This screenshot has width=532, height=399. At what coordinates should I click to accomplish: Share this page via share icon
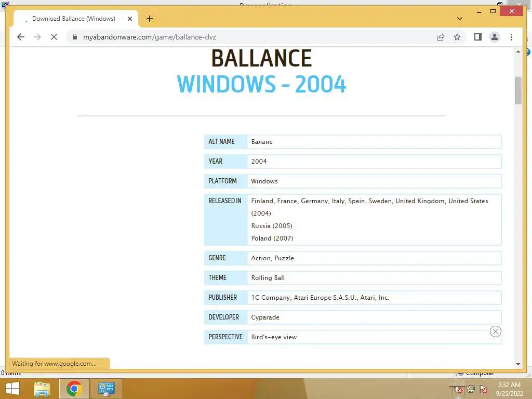pos(441,37)
